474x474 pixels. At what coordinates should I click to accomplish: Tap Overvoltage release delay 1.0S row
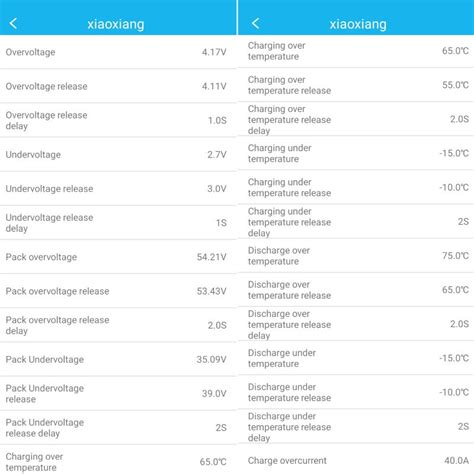[118, 120]
